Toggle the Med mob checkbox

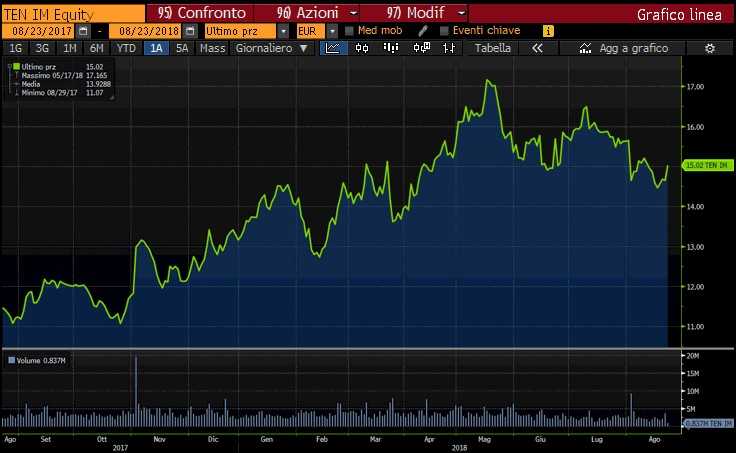tap(349, 31)
